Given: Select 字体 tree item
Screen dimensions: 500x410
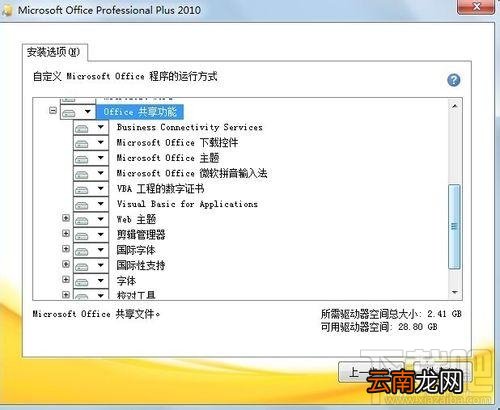Looking at the screenshot, I should [126, 281].
